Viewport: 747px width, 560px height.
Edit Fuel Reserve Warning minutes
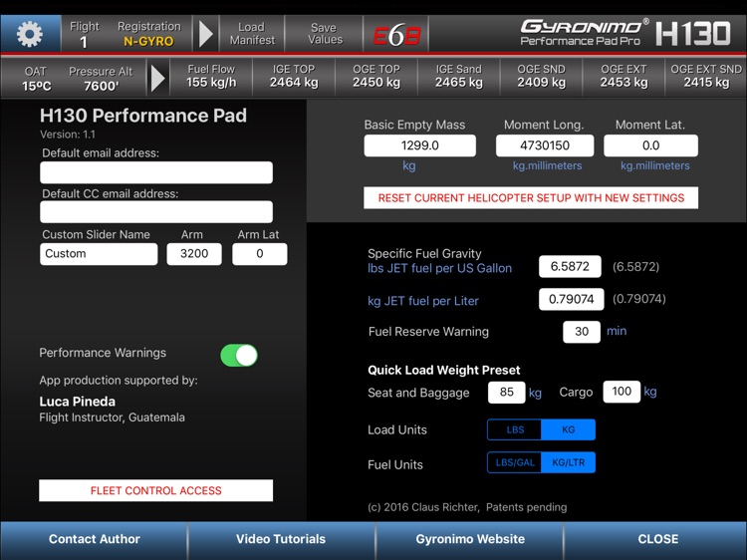coord(582,332)
